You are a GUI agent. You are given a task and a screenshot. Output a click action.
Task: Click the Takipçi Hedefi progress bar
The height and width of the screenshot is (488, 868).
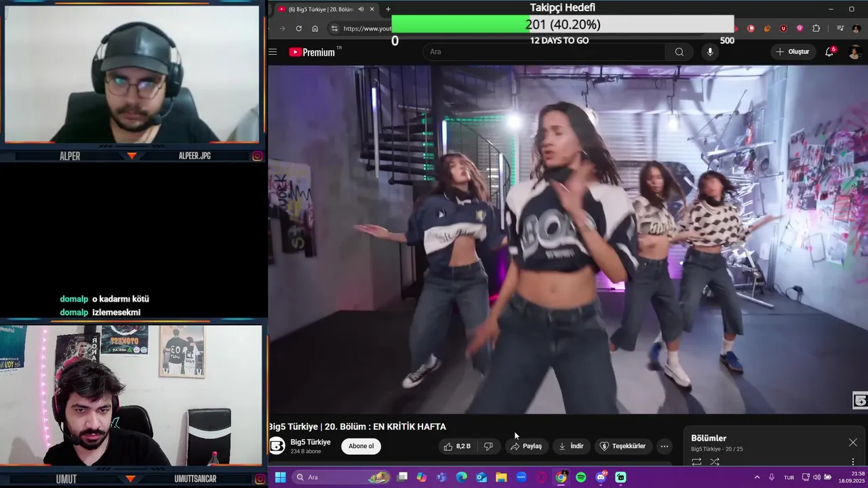(x=562, y=24)
